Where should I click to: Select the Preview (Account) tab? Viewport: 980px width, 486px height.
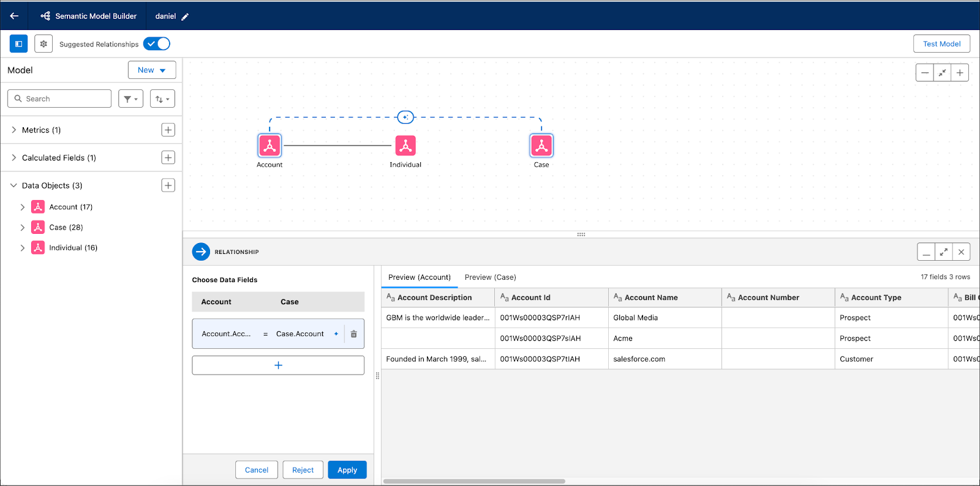click(420, 277)
